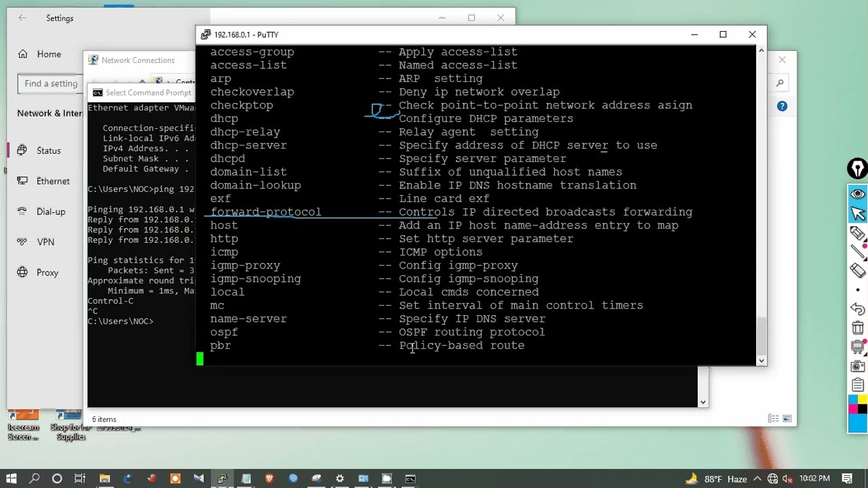
Task: Click 'Policy-based route' text in PuTTY
Action: click(461, 346)
